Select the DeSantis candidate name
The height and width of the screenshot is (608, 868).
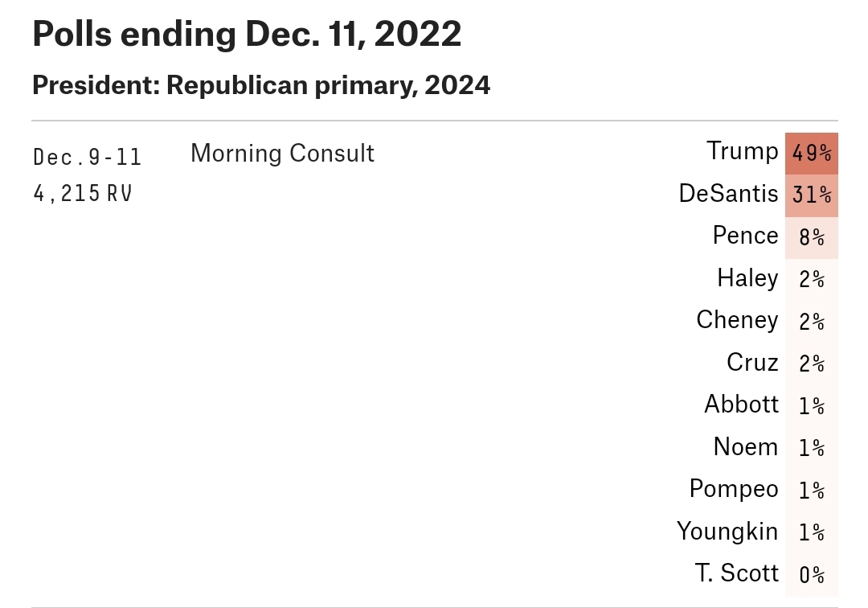coord(728,194)
